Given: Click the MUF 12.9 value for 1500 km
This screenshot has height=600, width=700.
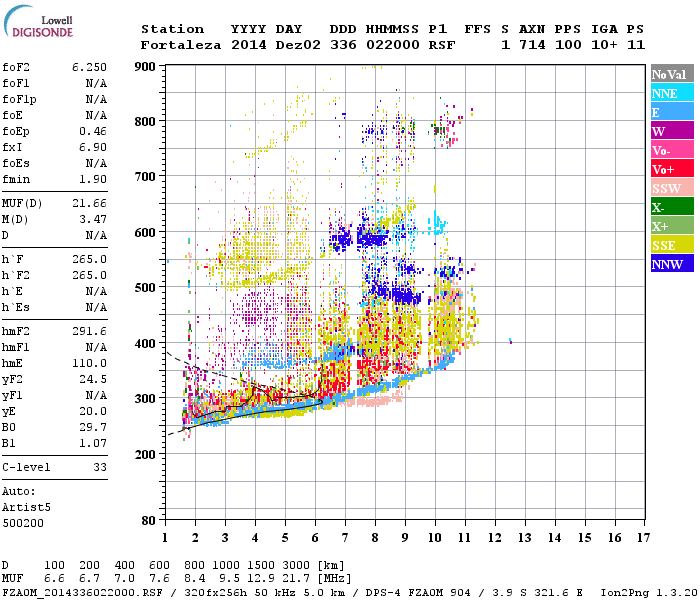Looking at the screenshot, I should coord(260,578).
